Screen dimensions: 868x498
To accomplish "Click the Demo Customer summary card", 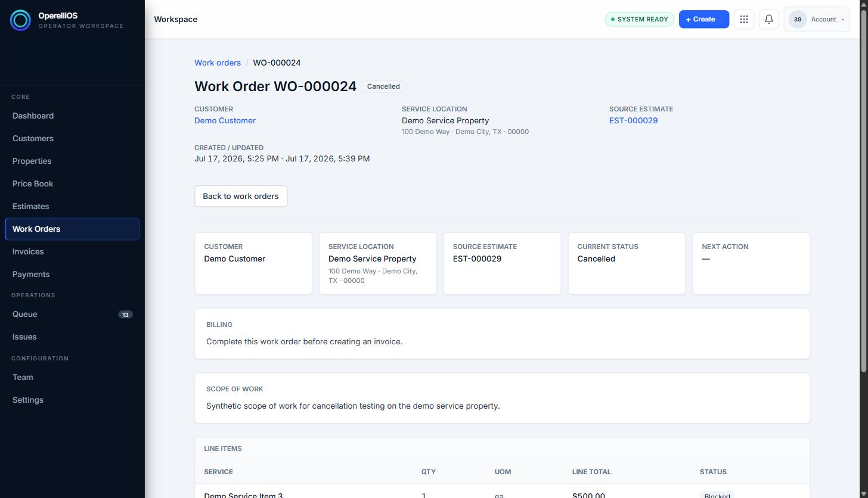I will (253, 263).
